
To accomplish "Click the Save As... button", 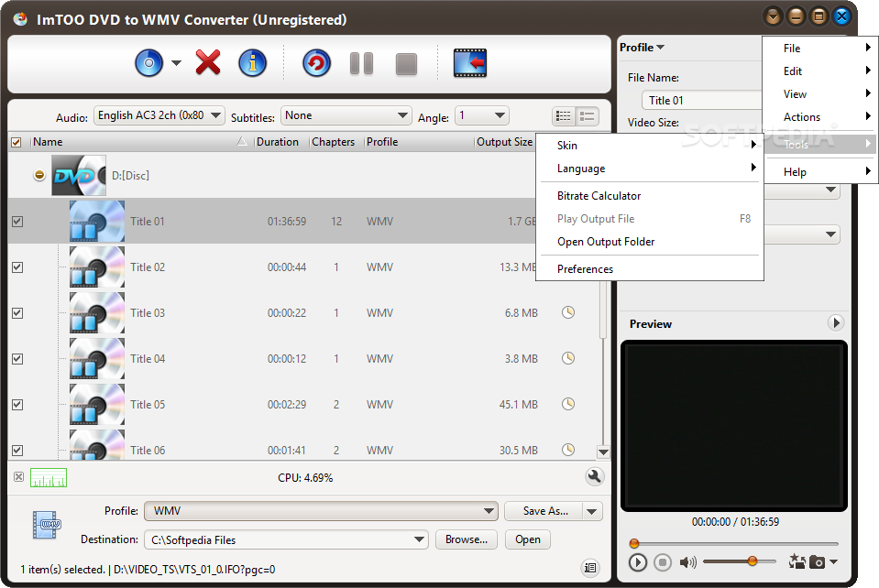I will (544, 511).
